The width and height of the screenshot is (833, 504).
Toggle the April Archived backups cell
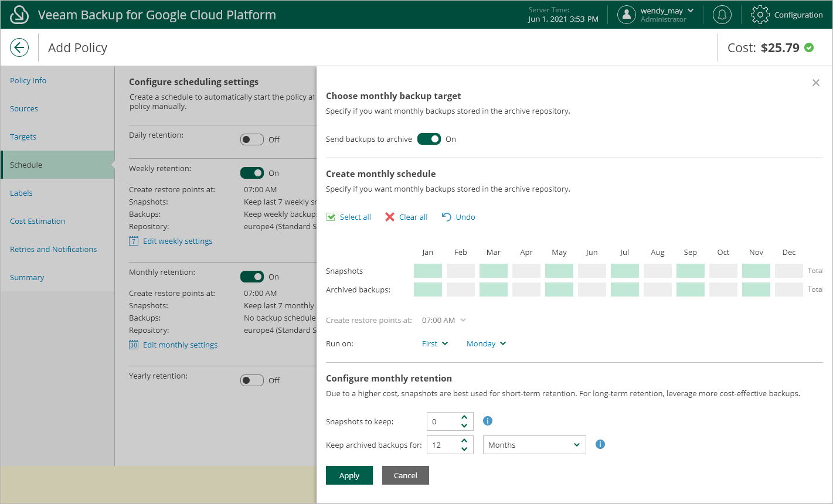526,290
